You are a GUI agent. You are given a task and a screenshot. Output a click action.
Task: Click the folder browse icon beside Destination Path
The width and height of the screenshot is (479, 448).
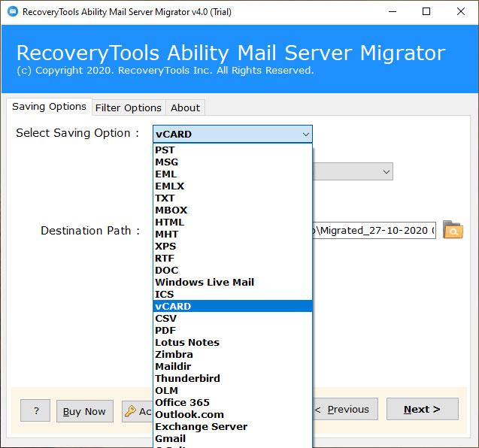click(x=453, y=230)
